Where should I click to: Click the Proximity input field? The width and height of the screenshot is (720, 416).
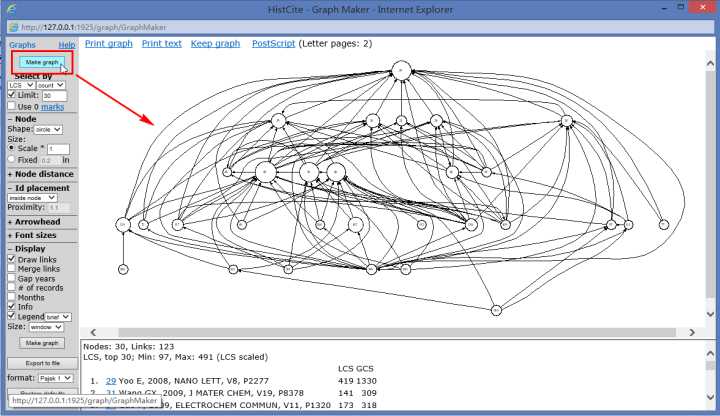(x=60, y=208)
